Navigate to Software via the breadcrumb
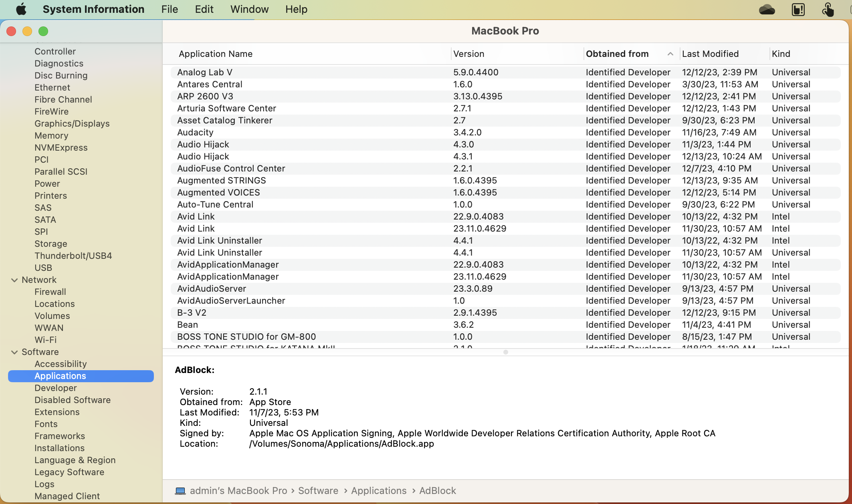 coord(318,490)
